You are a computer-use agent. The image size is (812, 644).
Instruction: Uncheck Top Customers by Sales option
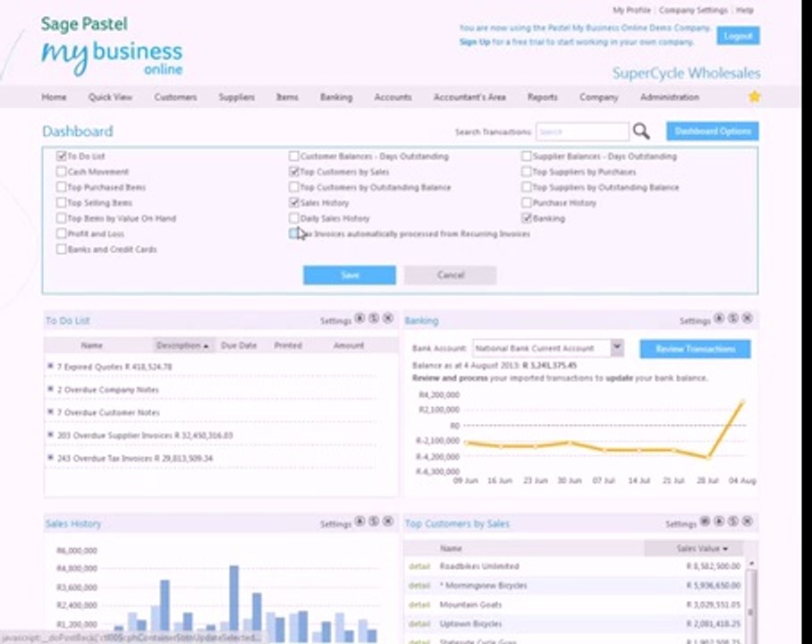(x=293, y=172)
